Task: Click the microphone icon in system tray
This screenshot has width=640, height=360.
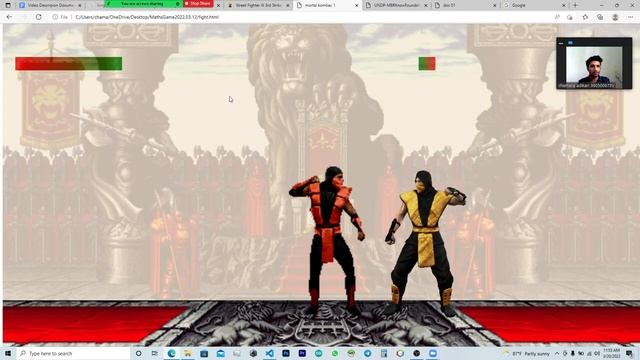Action: 573,353
